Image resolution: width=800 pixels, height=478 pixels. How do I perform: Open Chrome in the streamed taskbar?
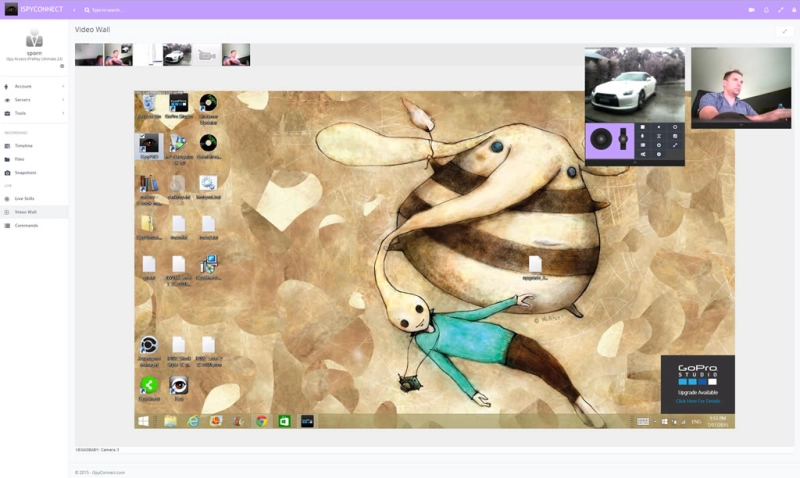coord(262,421)
